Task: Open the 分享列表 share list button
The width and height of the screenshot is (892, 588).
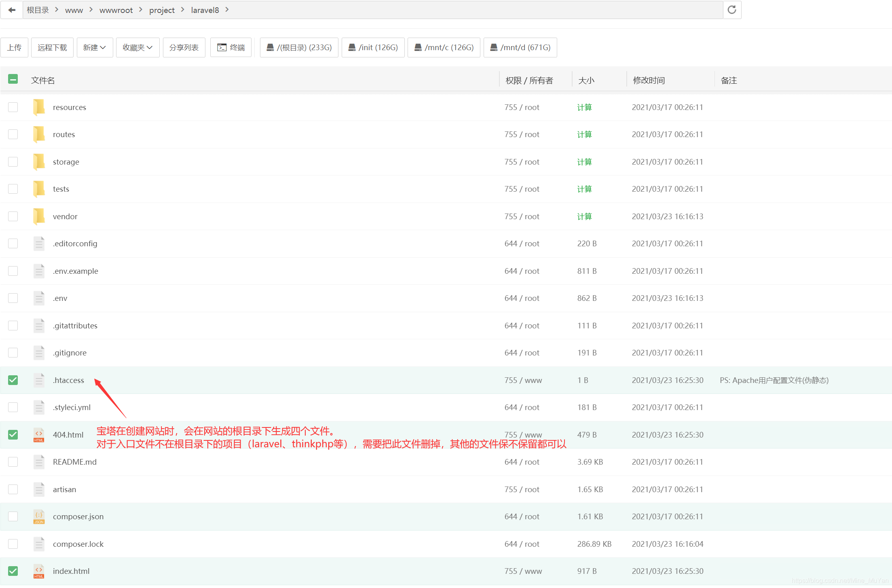Action: 184,47
